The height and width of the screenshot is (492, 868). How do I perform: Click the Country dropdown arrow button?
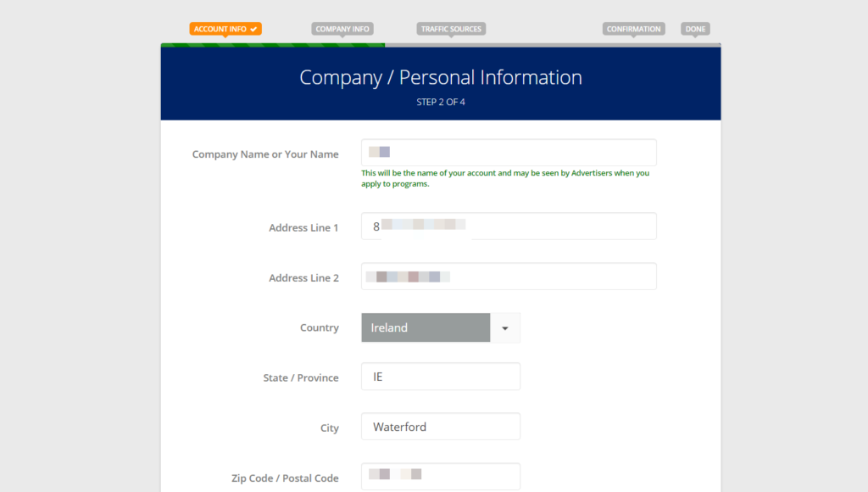505,327
